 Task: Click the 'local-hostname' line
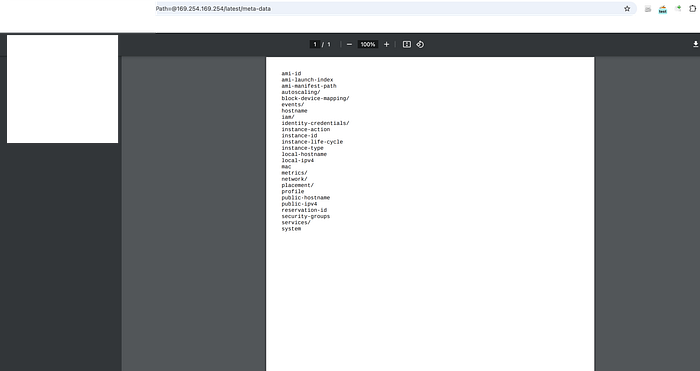click(304, 154)
